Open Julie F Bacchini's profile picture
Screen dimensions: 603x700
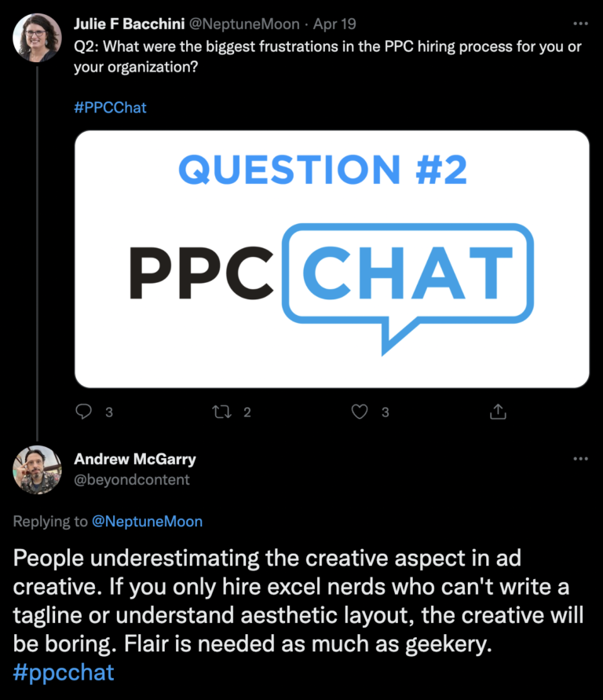[38, 37]
